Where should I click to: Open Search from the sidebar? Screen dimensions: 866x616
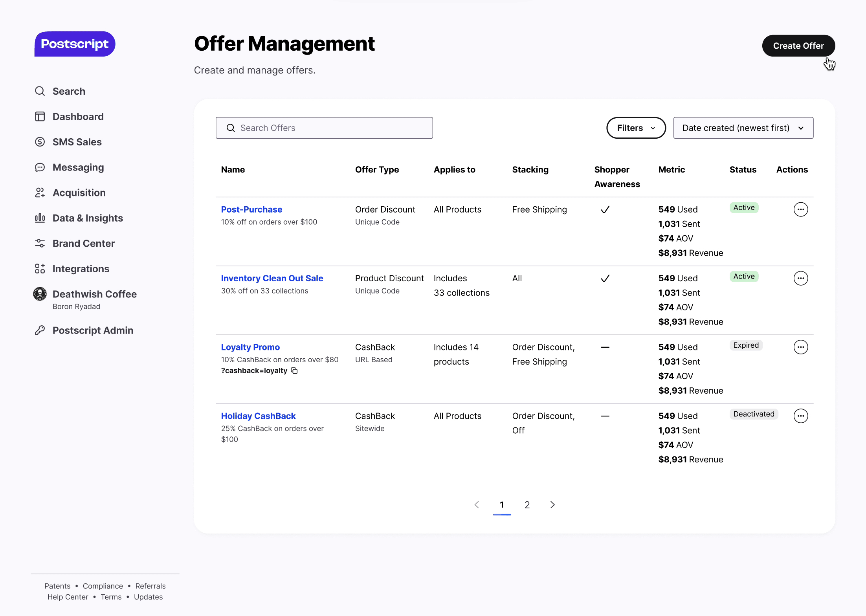68,91
